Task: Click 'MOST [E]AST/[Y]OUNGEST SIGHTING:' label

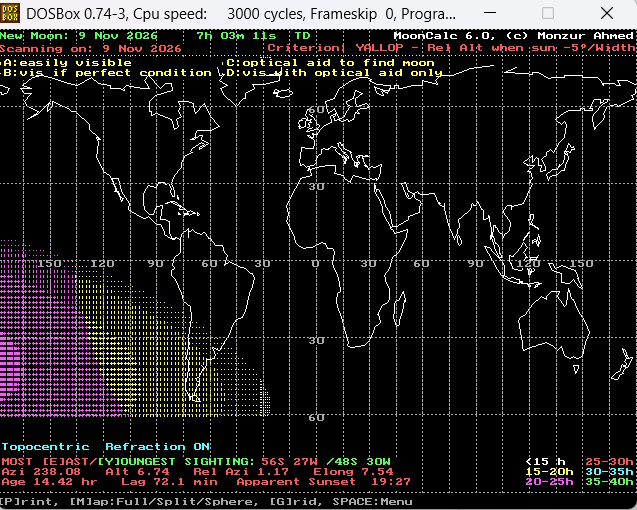Action: point(128,462)
